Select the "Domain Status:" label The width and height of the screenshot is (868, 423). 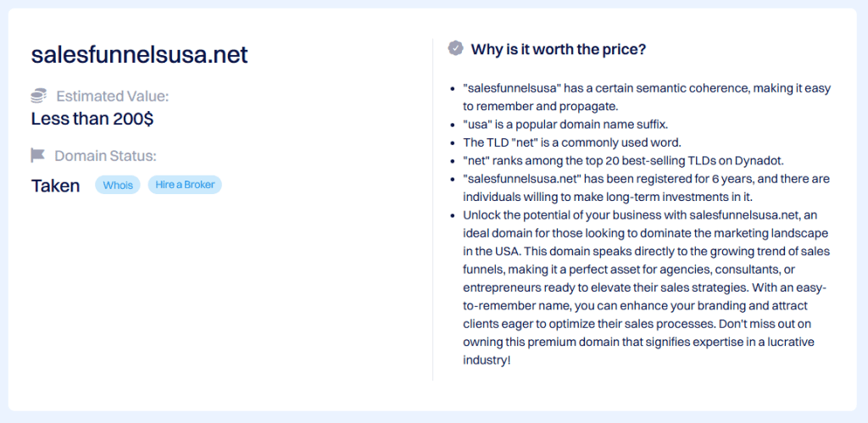tap(105, 156)
